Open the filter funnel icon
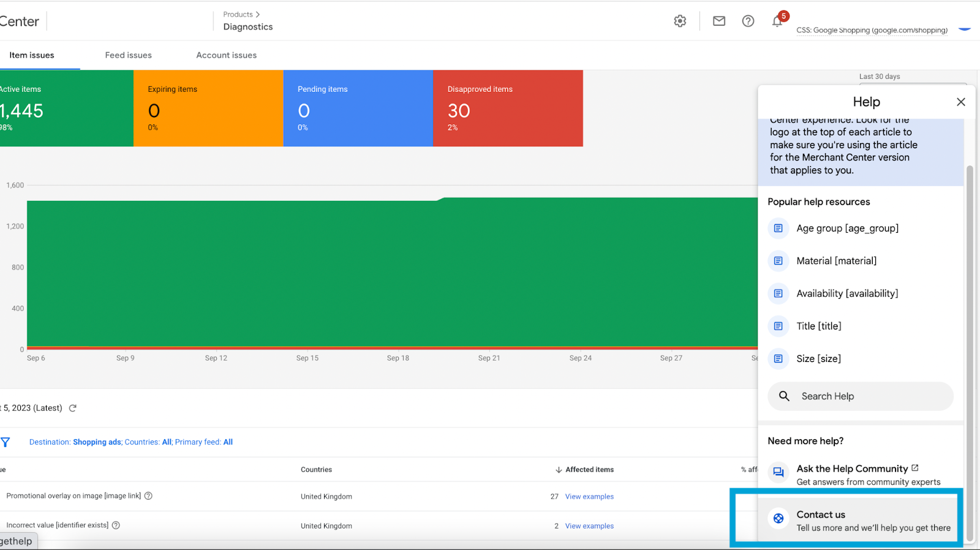The image size is (980, 550). point(6,442)
